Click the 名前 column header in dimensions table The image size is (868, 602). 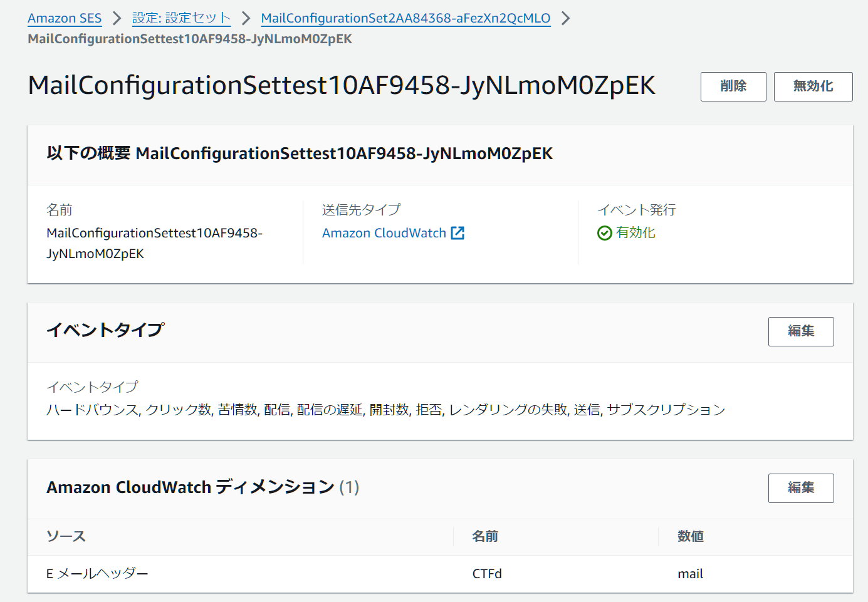click(485, 536)
